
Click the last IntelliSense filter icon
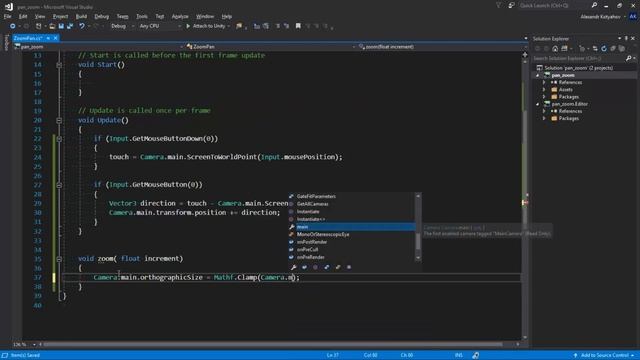349,267
